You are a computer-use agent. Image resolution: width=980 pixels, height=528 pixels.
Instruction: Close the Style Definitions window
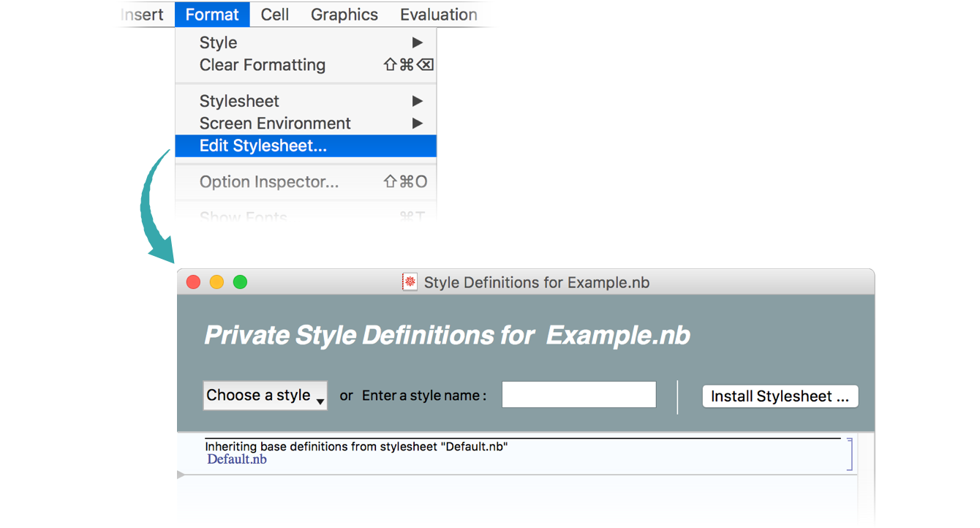193,282
